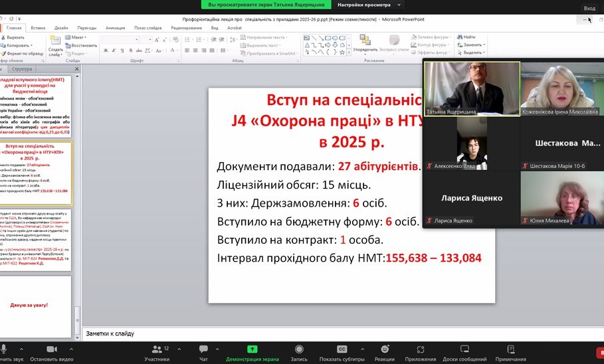
Task: Open the Реакции reactions menu
Action: 384,349
